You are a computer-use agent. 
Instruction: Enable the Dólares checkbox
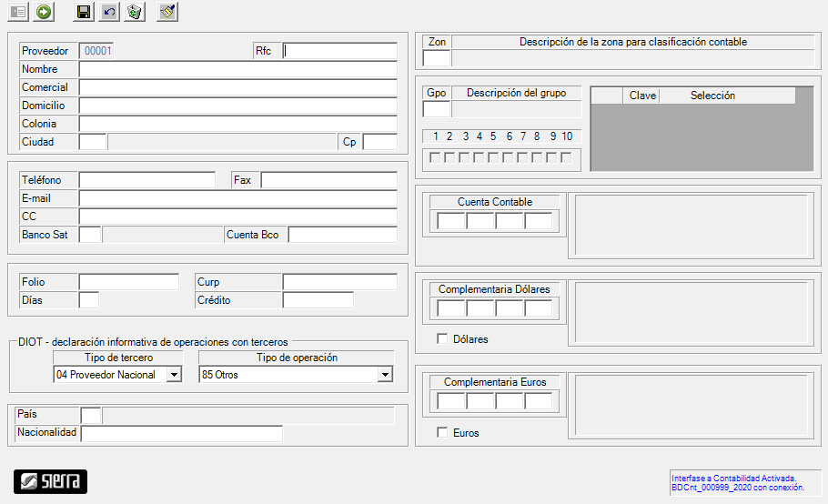point(442,339)
